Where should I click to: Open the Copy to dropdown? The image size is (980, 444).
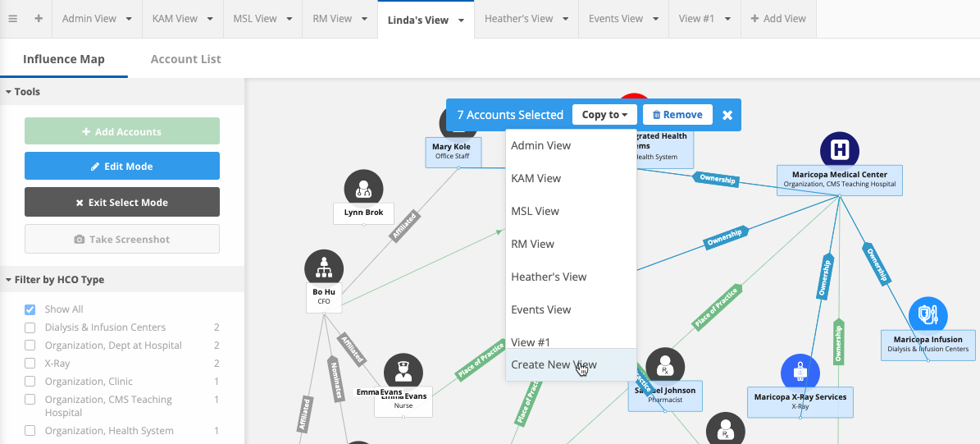tap(604, 115)
